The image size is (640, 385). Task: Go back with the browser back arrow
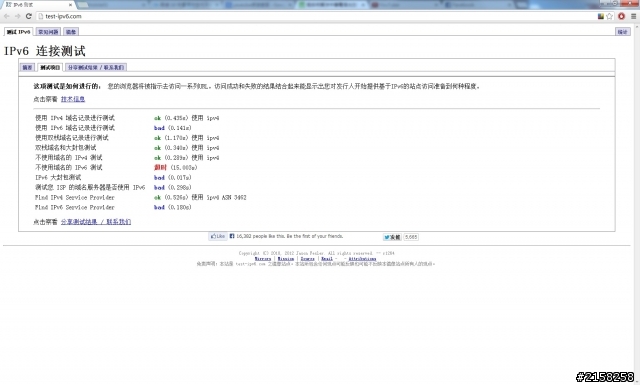pos(7,16)
